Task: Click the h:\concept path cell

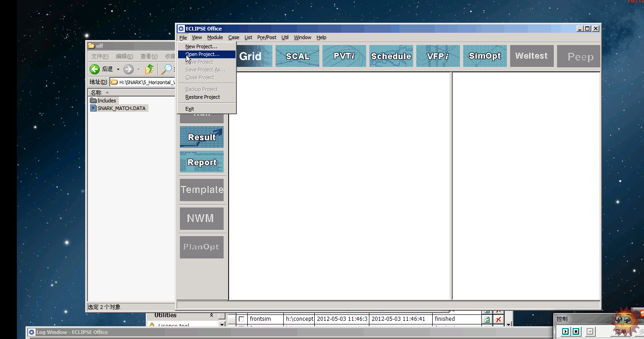Action: 299,319
